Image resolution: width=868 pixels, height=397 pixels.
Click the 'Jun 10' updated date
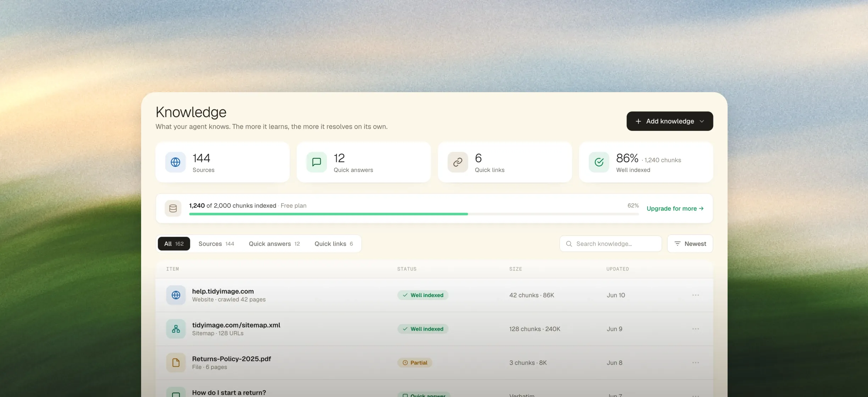coord(616,295)
